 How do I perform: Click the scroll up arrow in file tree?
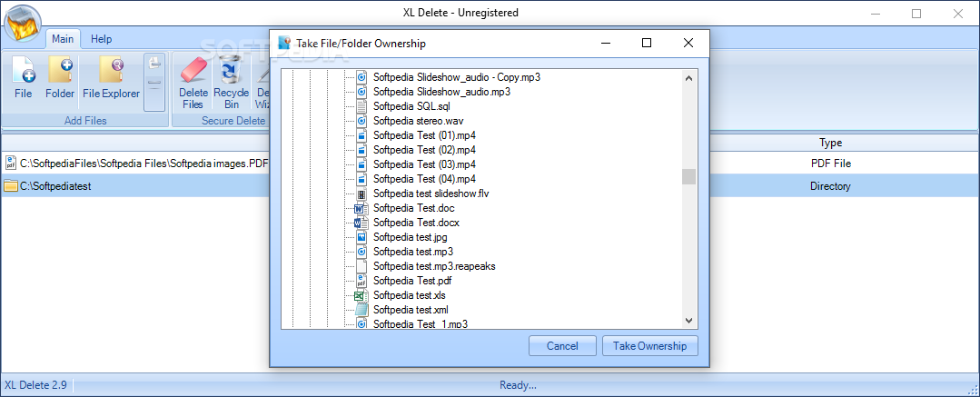pos(688,78)
